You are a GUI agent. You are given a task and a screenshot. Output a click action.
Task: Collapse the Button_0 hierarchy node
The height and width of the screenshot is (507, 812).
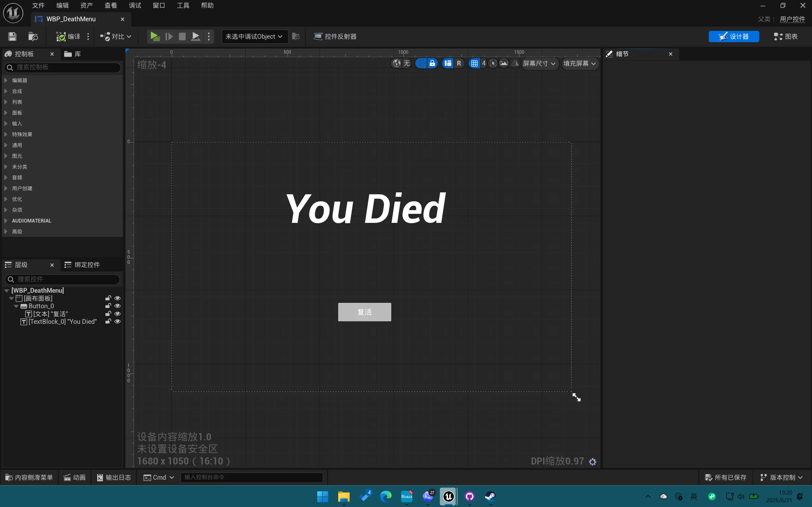coord(16,306)
